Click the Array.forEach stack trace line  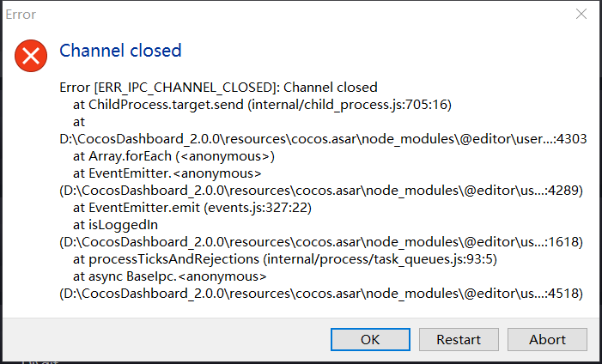[173, 156]
